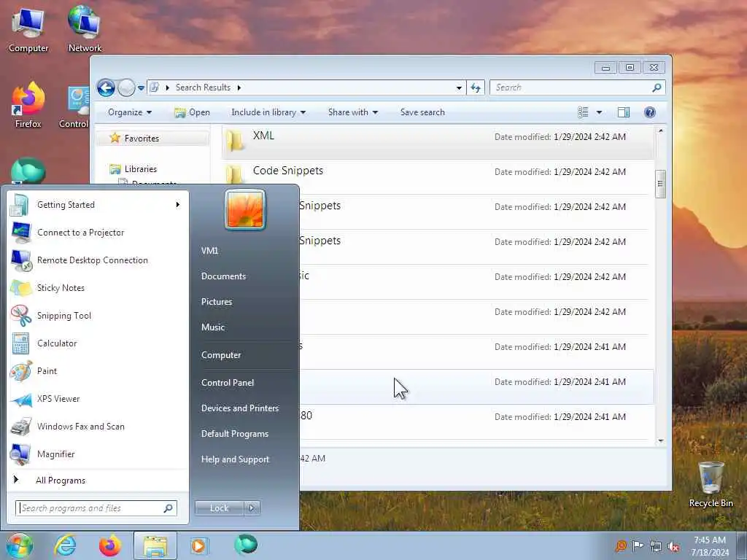This screenshot has width=747, height=560.
Task: Open the Network desktop icon
Action: pos(85,28)
